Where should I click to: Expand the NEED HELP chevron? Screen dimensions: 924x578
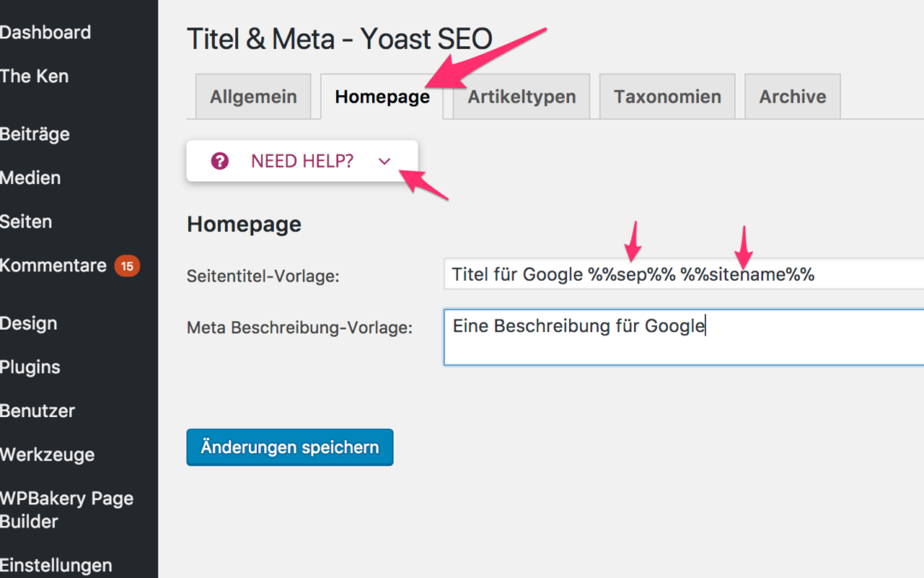384,161
